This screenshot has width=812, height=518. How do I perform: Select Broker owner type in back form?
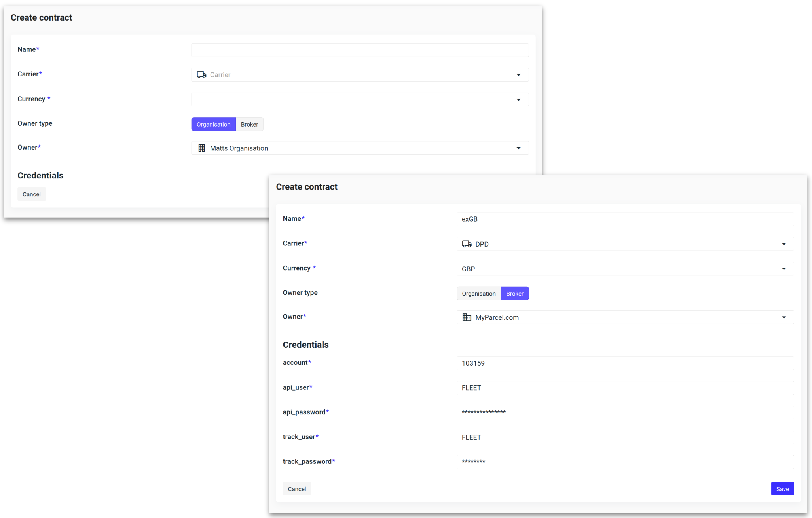pos(249,124)
